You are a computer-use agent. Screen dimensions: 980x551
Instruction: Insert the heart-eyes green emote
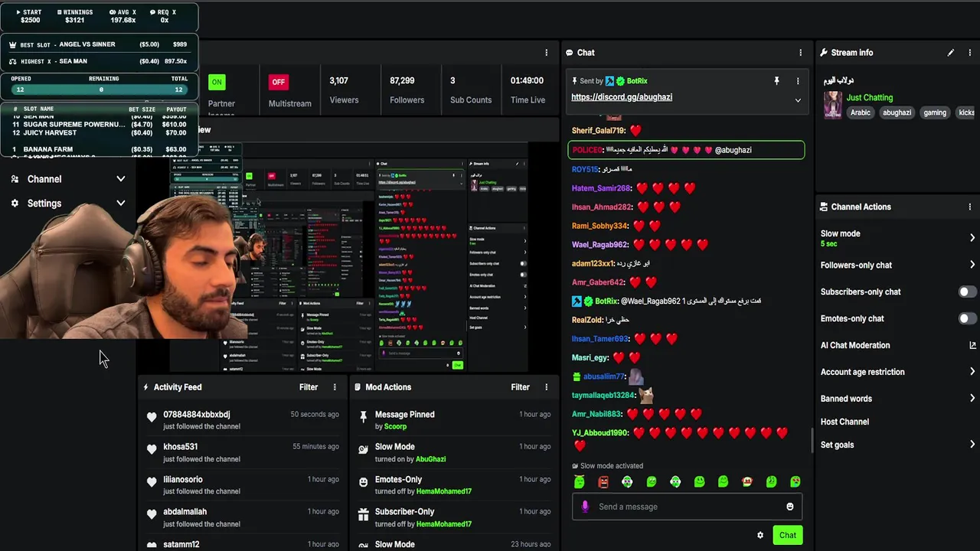[795, 481]
